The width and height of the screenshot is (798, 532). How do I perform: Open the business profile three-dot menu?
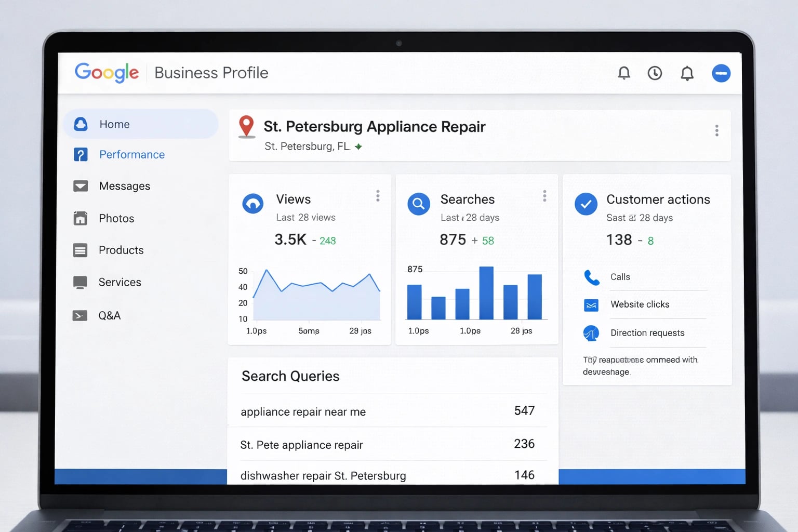point(716,130)
